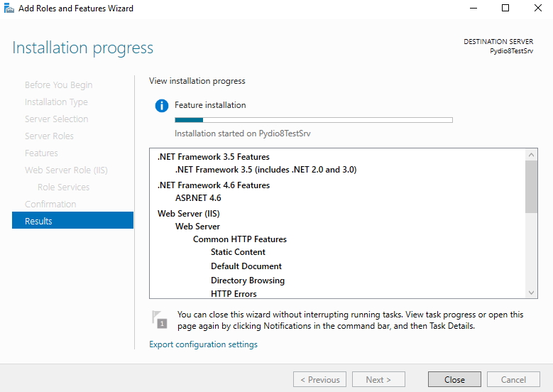This screenshot has width=553, height=392.
Task: Select Default Document item
Action: [246, 266]
